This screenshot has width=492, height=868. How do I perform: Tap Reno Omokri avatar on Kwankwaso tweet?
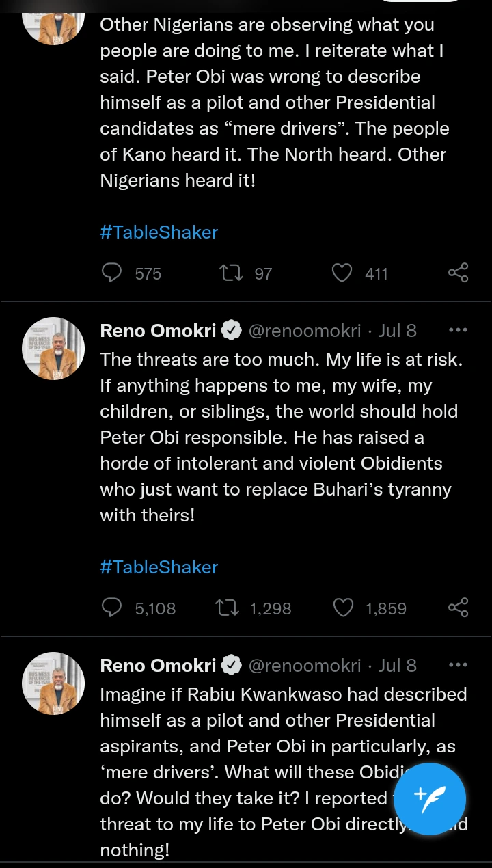53,683
